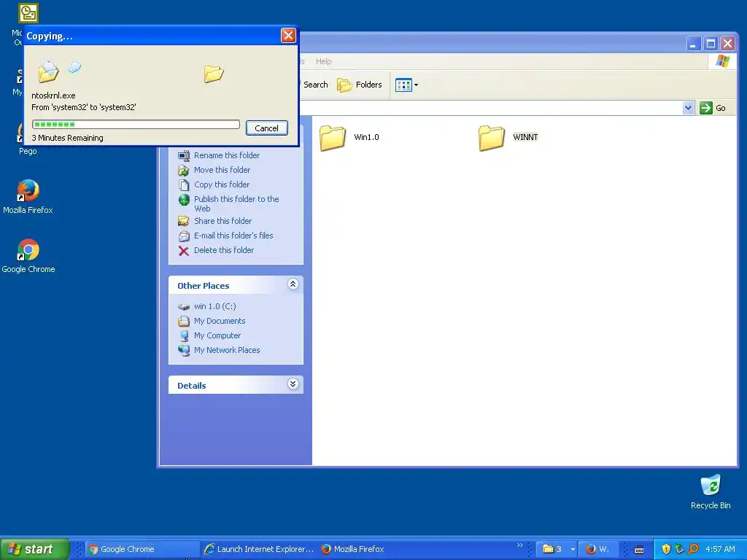
Task: Expand hidden taskbar items chevron
Action: 519,545
